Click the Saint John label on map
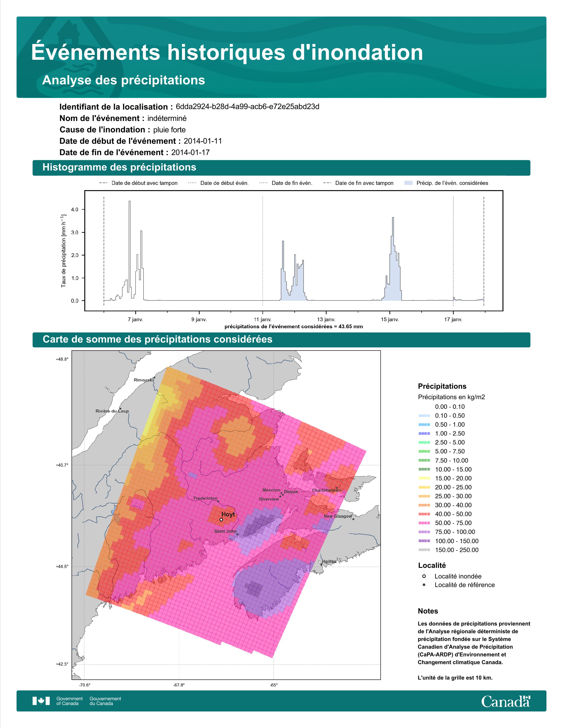 tap(225, 531)
